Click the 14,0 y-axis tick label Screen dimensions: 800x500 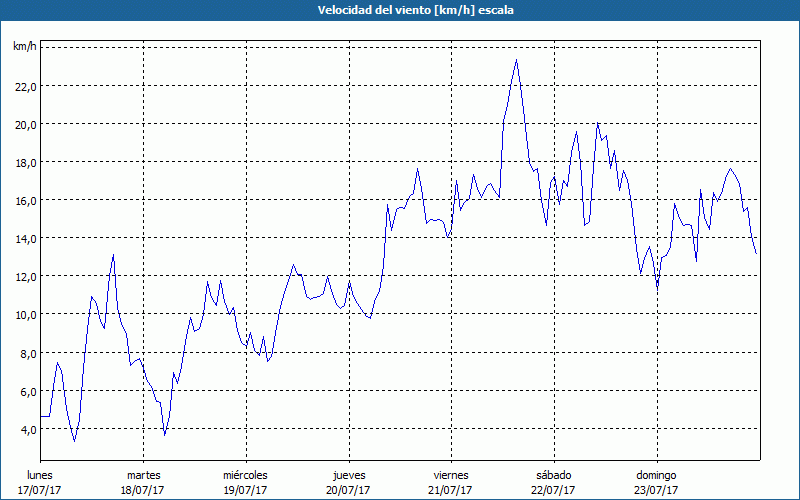25,238
